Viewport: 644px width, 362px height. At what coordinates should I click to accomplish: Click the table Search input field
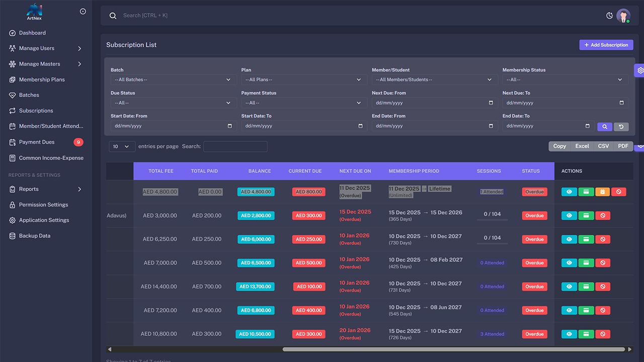tap(235, 146)
